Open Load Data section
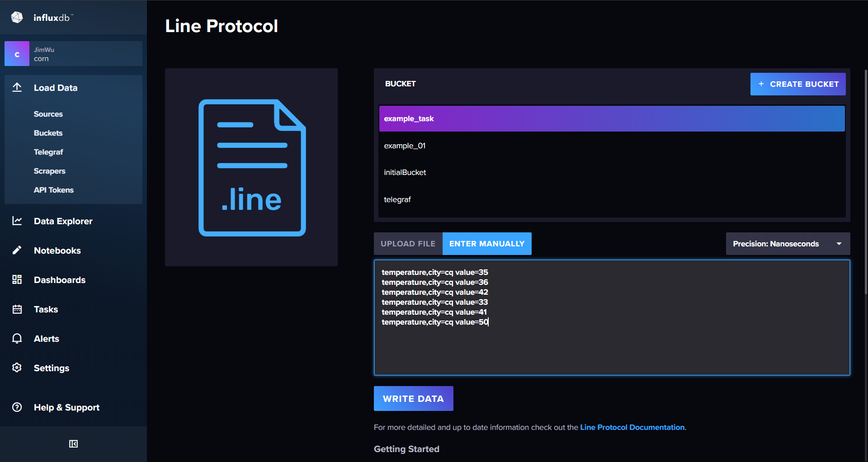Viewport: 868px width, 462px height. tap(56, 88)
